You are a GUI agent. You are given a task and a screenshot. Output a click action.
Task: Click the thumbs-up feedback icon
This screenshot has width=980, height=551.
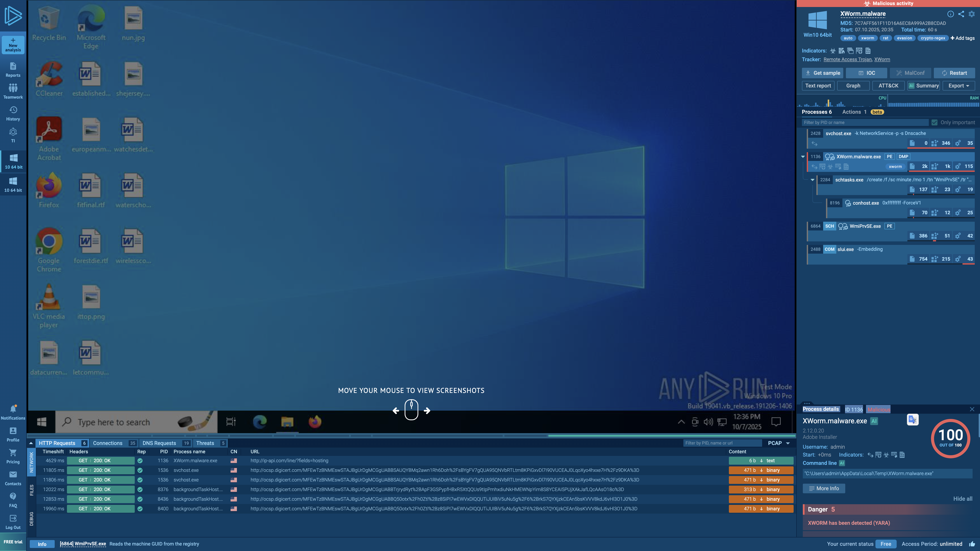pyautogui.click(x=972, y=544)
